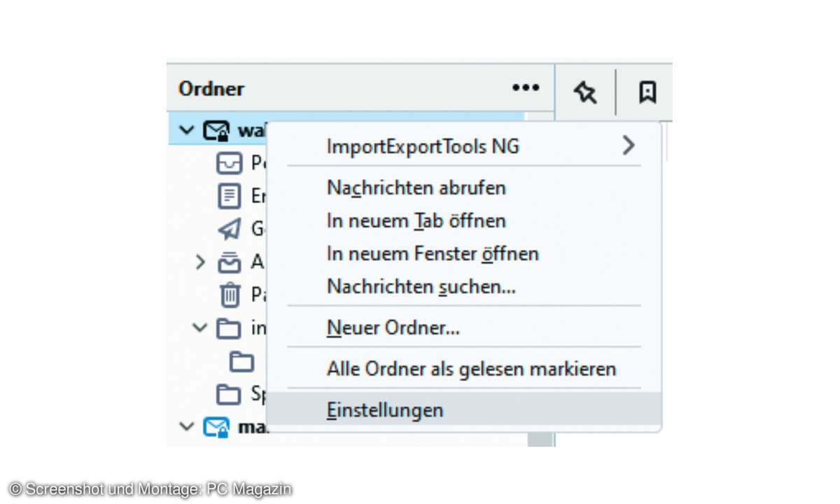The image size is (840, 504).
Task: Click the second blue mail account icon
Action: click(216, 426)
